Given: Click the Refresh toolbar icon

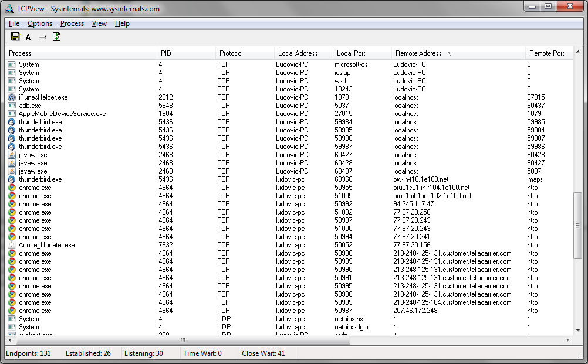Looking at the screenshot, I should pyautogui.click(x=56, y=37).
